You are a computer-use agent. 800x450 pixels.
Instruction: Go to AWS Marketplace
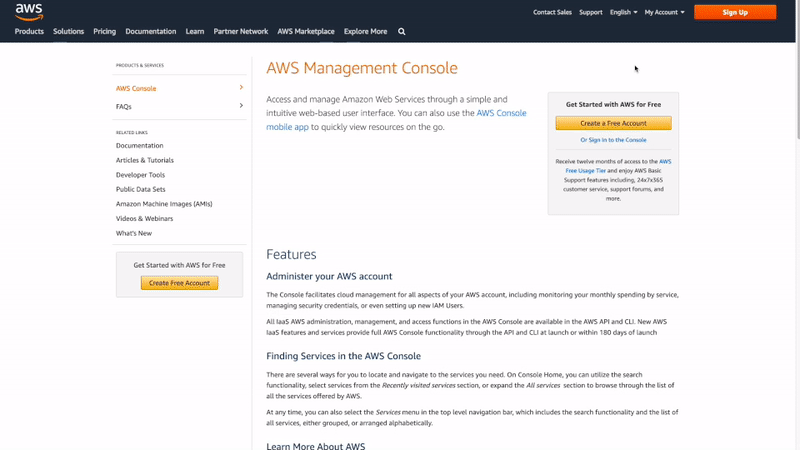[306, 32]
